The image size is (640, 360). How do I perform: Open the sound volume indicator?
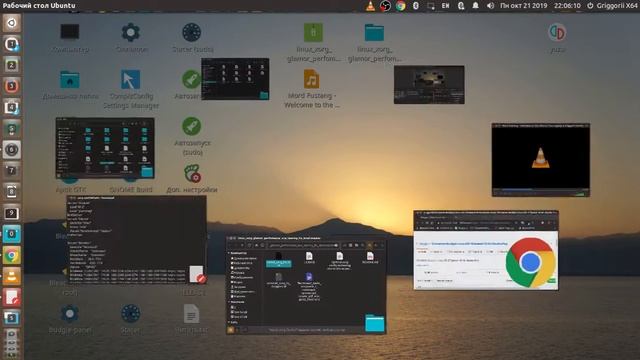[490, 6]
